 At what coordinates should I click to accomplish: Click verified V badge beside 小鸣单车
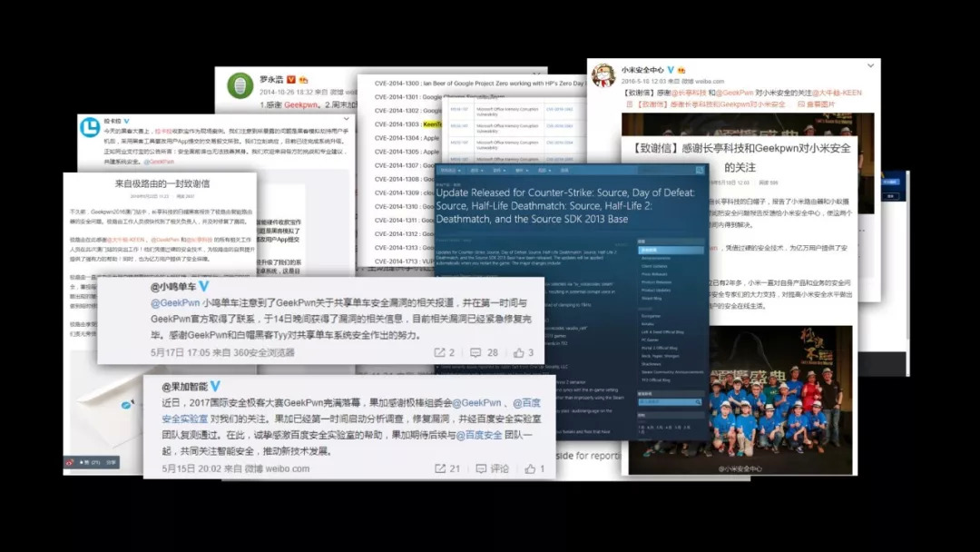click(x=204, y=286)
